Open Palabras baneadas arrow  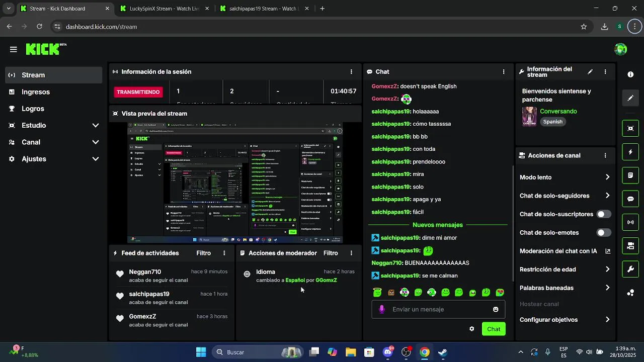point(607,288)
